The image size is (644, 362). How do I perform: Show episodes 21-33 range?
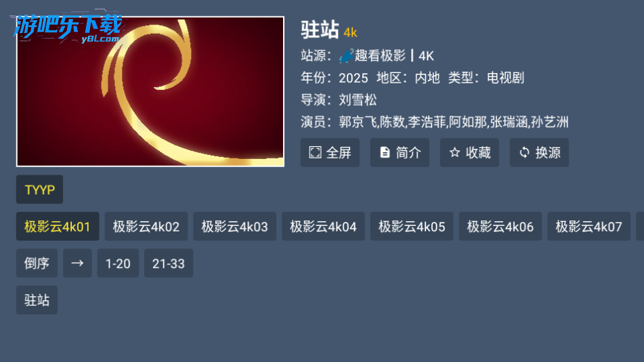click(x=169, y=263)
